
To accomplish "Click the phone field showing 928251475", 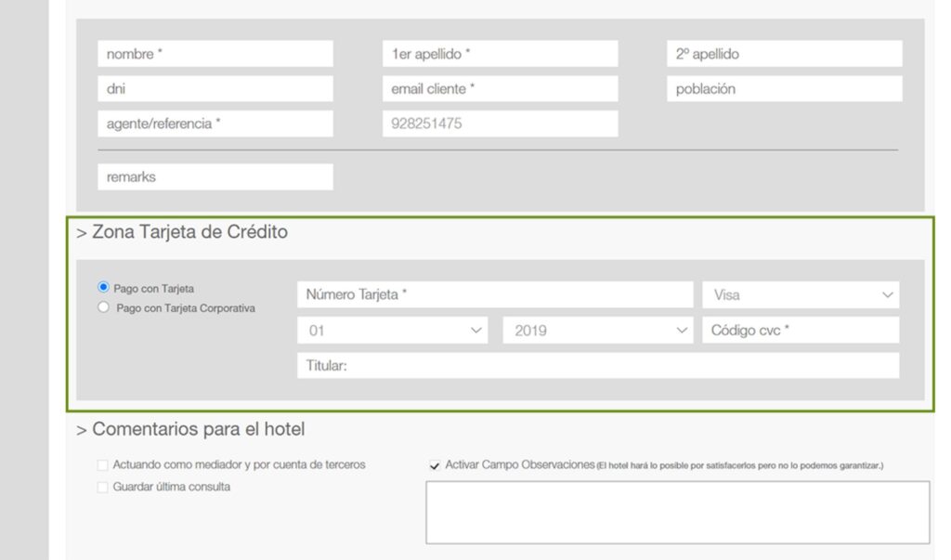I will pyautogui.click(x=500, y=124).
